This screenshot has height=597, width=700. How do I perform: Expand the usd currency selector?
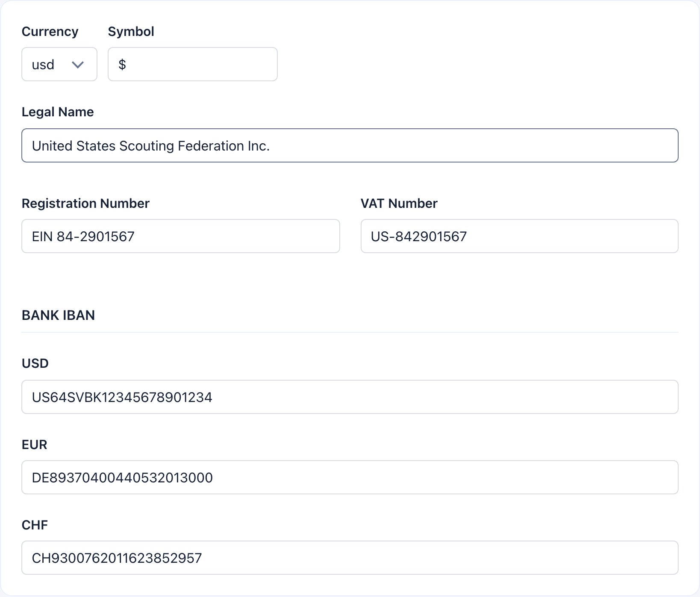59,64
